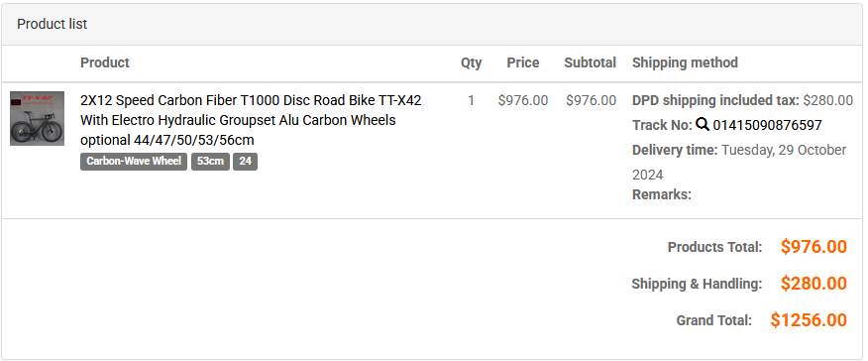Click the $280.00 Shipping & Handling amount
The height and width of the screenshot is (361, 868).
point(814,284)
